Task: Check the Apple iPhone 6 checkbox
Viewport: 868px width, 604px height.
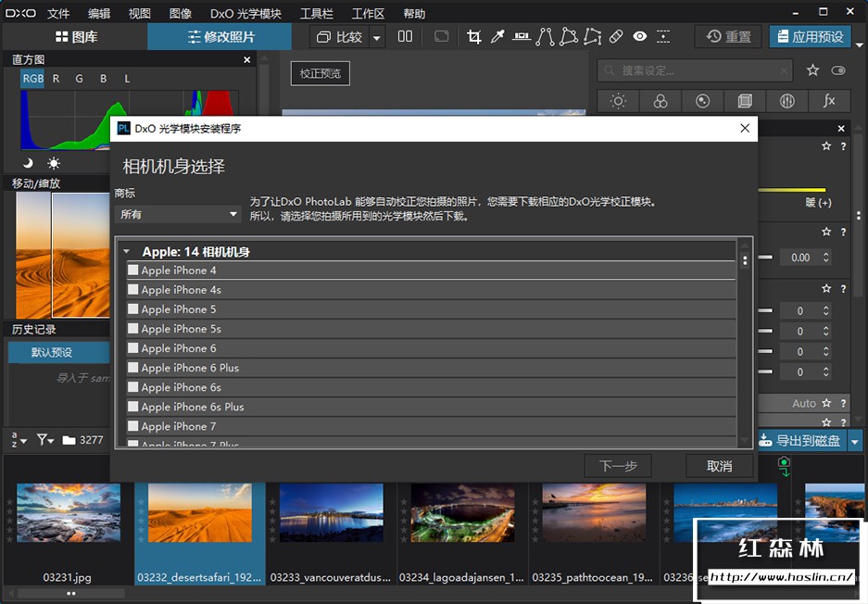Action: [x=132, y=348]
